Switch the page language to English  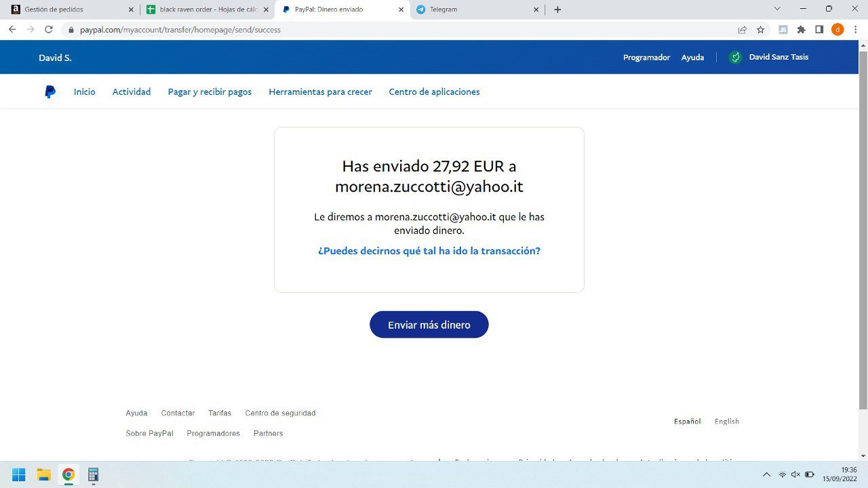pos(727,421)
